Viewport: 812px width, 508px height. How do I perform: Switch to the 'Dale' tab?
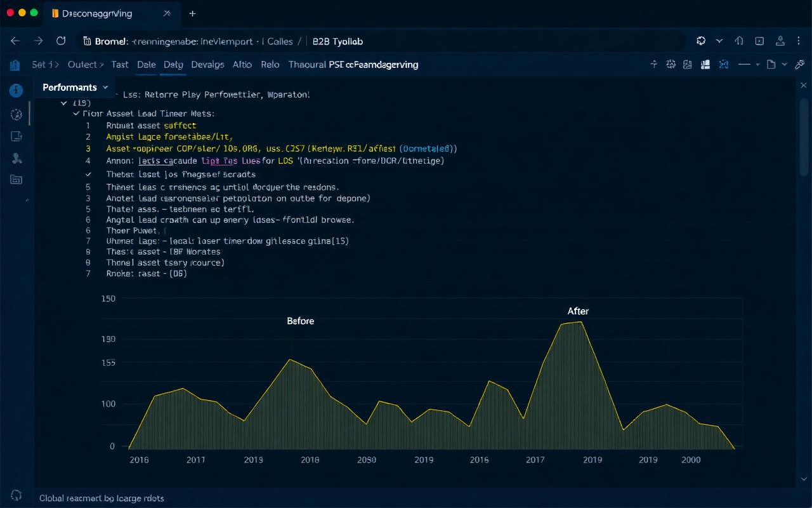pyautogui.click(x=146, y=64)
